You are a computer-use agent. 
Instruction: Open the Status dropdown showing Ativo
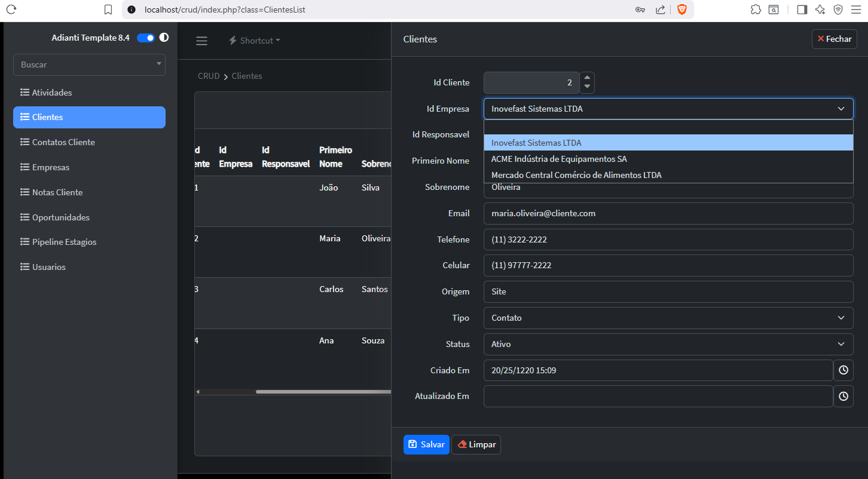(x=668, y=344)
